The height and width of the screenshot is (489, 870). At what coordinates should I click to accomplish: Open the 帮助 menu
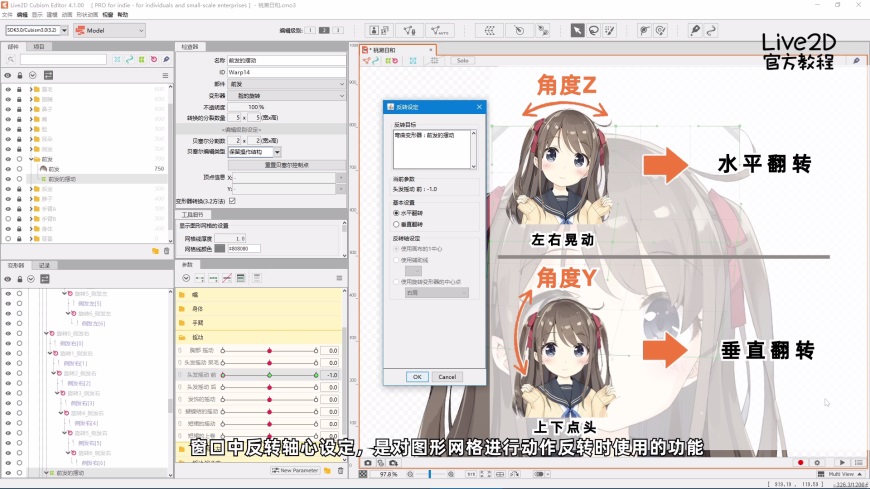coord(123,14)
